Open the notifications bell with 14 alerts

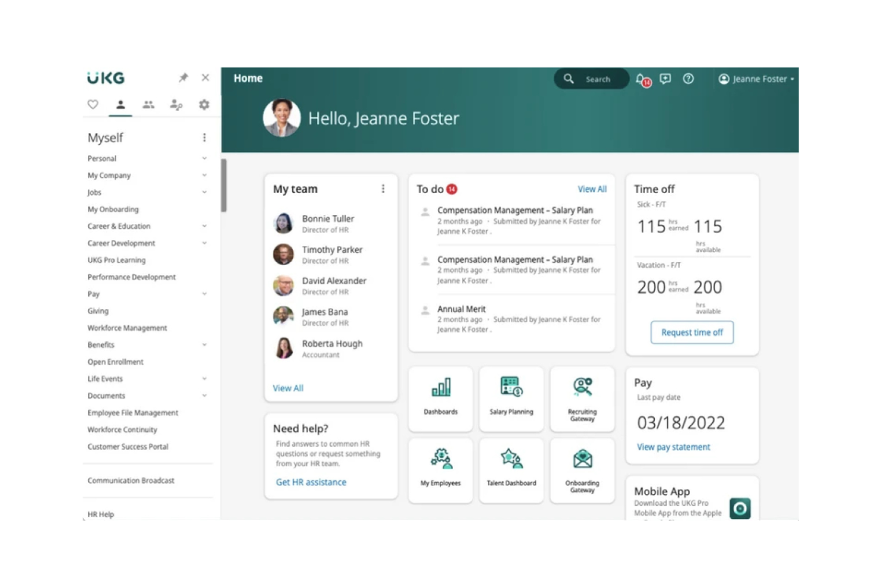(640, 79)
